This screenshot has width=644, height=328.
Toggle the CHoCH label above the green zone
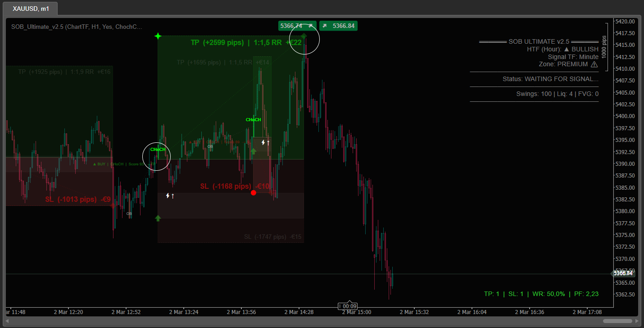(253, 119)
